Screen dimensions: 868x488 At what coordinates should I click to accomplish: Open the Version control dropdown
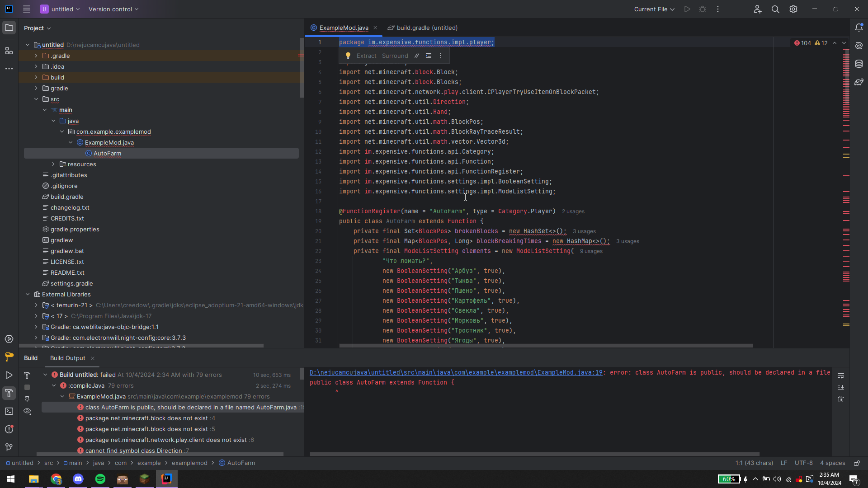pyautogui.click(x=113, y=9)
